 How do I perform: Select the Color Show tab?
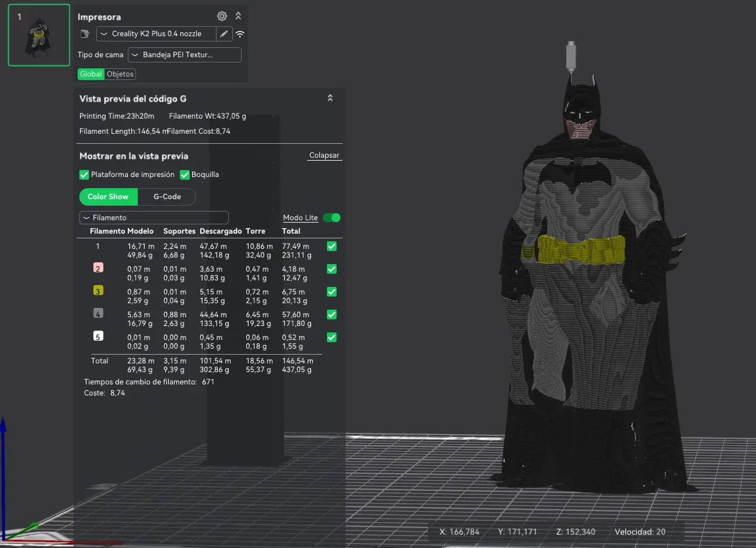point(108,197)
